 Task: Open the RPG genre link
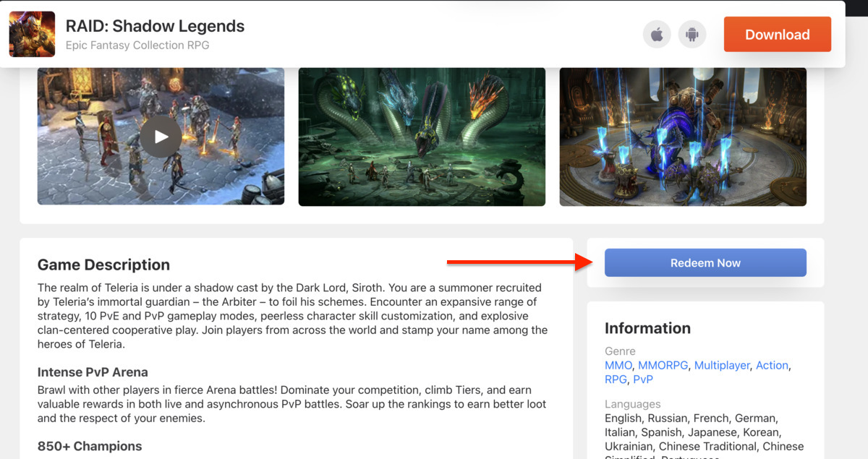pos(615,379)
